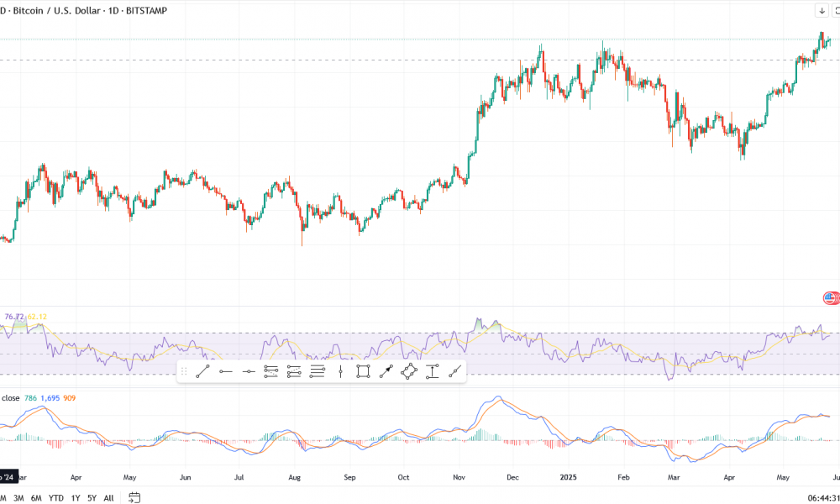Click the Dec label on the time axis
This screenshot has width=840, height=504.
coord(512,476)
